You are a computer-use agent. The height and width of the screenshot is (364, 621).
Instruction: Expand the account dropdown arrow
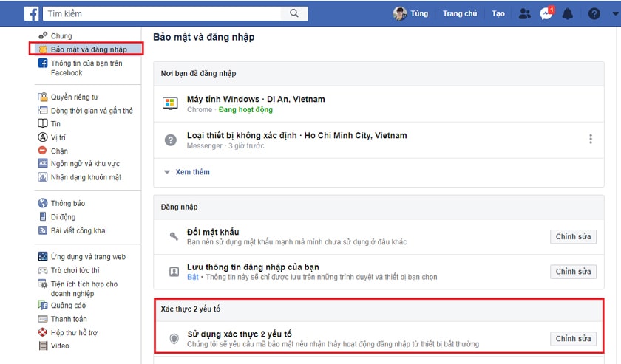615,13
